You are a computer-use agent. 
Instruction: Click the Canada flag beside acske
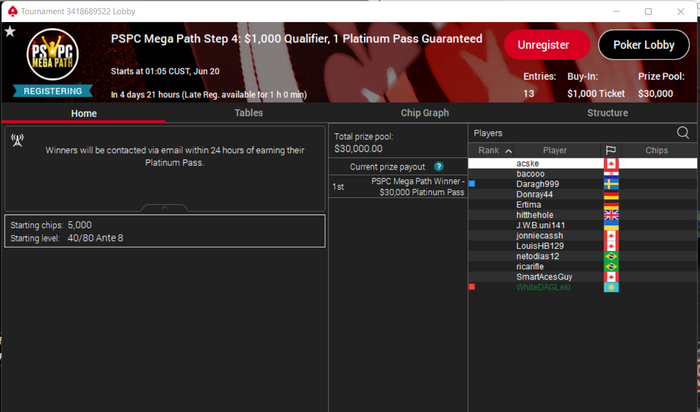[x=611, y=163]
